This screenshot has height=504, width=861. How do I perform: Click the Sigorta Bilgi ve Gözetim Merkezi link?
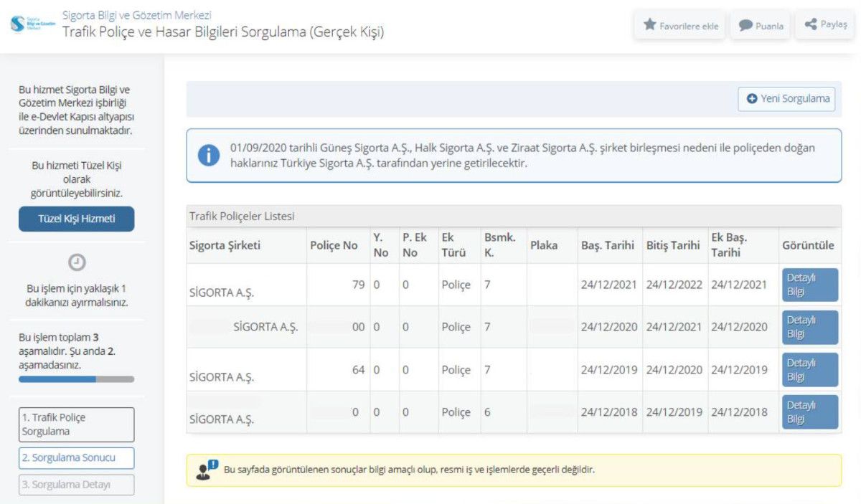[x=136, y=15]
